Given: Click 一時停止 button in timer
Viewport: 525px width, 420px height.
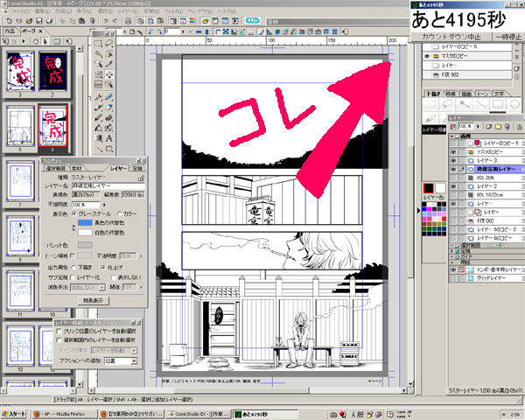Looking at the screenshot, I should click(x=508, y=37).
